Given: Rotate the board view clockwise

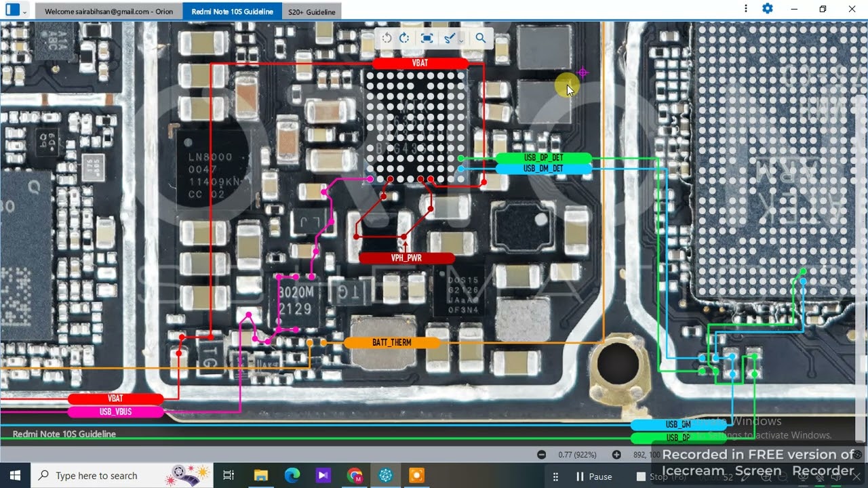Looking at the screenshot, I should (x=404, y=38).
